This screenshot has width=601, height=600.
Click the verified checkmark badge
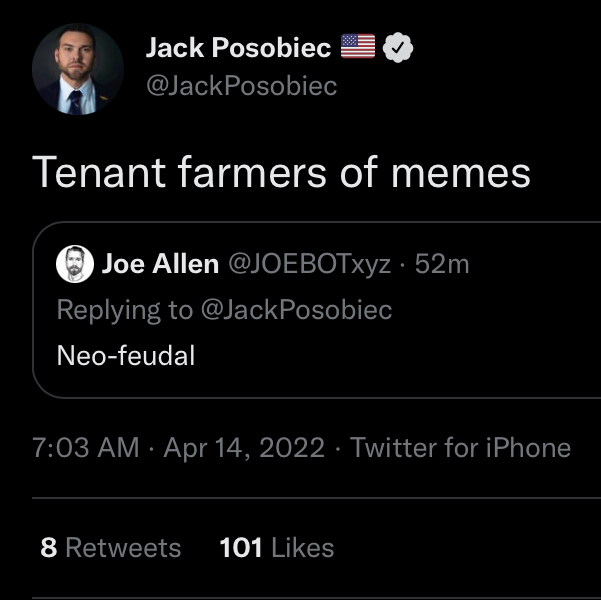point(398,48)
